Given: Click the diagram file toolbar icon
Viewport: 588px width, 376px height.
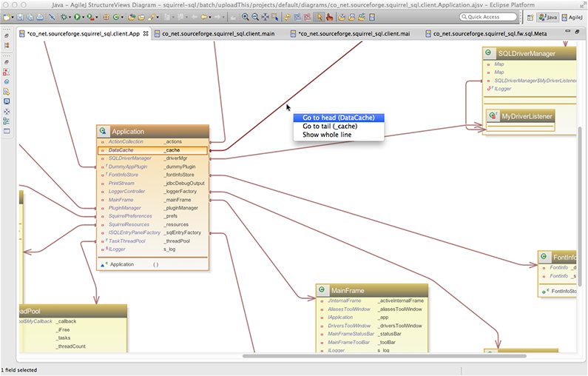Looking at the screenshot, I should [x=372, y=17].
